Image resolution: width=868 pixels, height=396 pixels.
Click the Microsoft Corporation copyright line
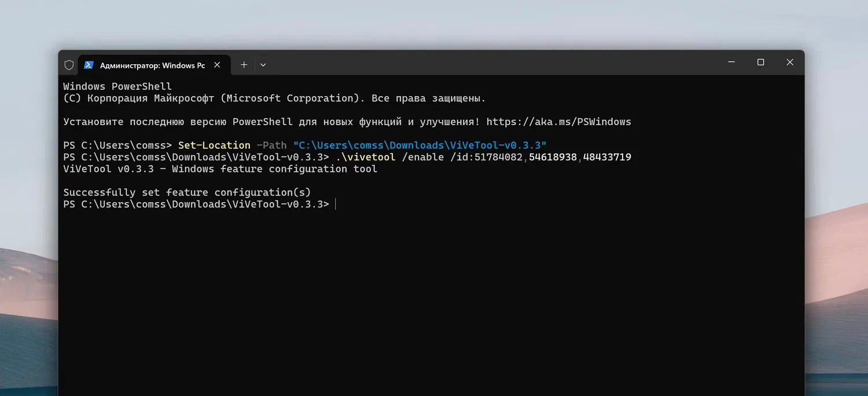tap(274, 98)
